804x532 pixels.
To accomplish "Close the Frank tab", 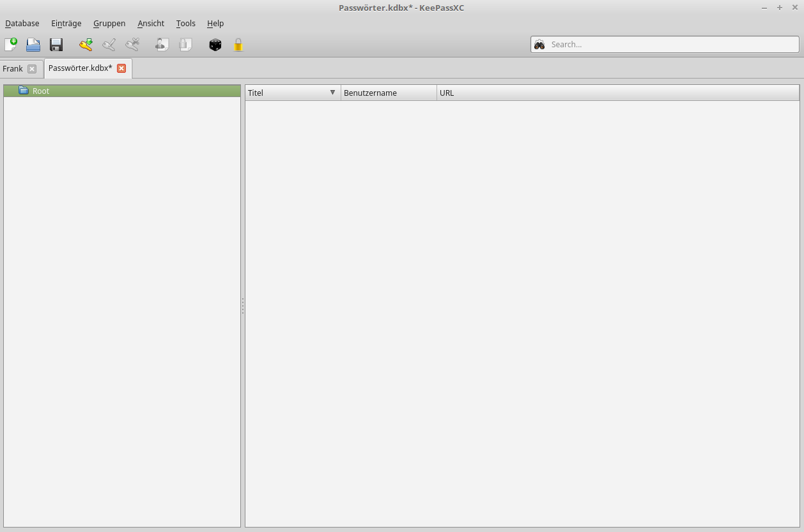I will pos(32,69).
